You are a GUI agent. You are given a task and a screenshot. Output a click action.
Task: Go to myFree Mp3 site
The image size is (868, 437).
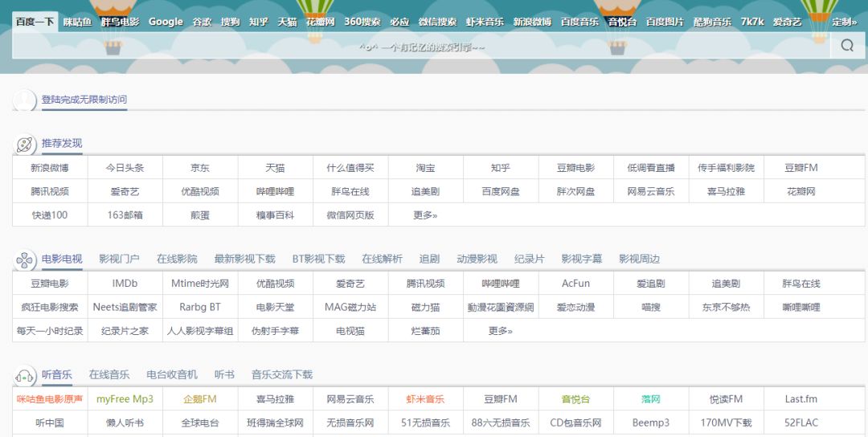[125, 399]
